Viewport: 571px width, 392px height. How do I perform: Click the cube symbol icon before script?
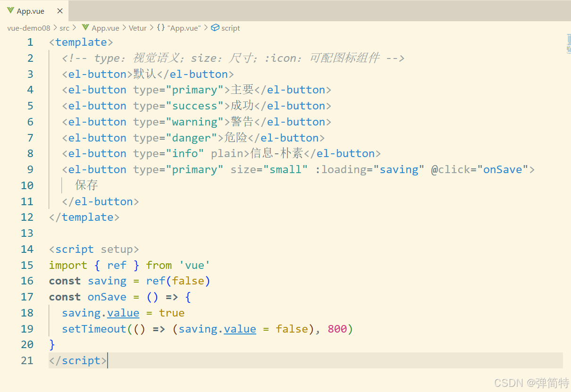pos(215,28)
